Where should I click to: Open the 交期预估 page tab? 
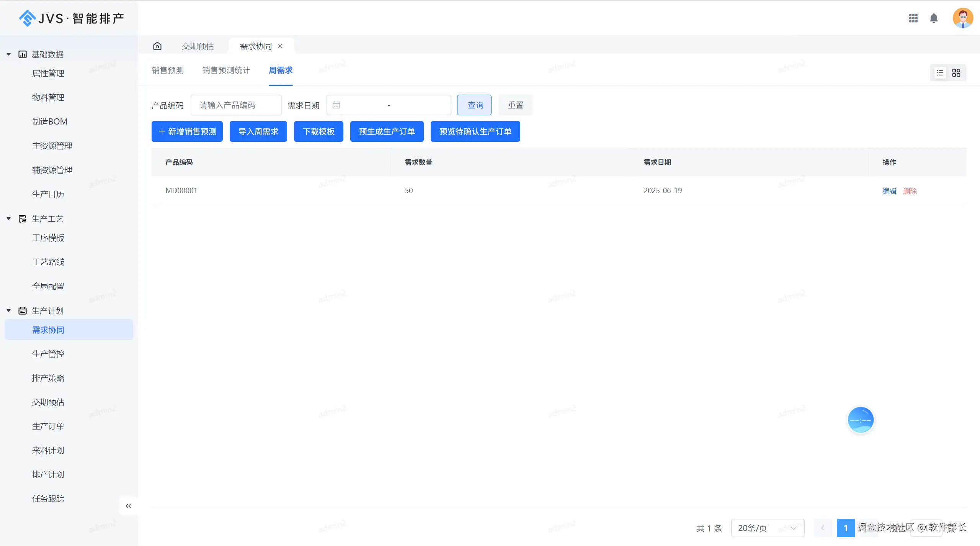point(198,46)
